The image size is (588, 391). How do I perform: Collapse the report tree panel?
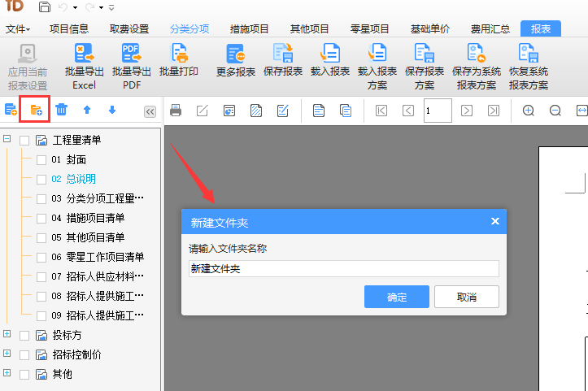tap(150, 111)
